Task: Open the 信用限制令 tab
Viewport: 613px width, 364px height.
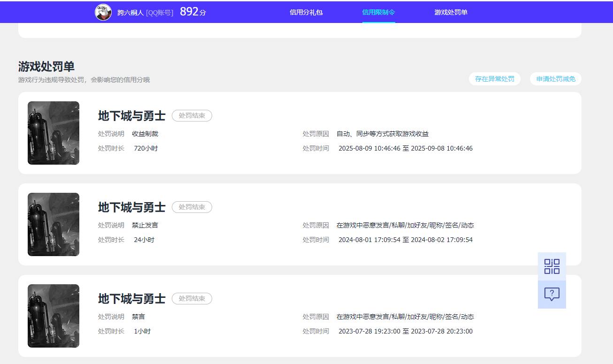Action: [x=379, y=11]
